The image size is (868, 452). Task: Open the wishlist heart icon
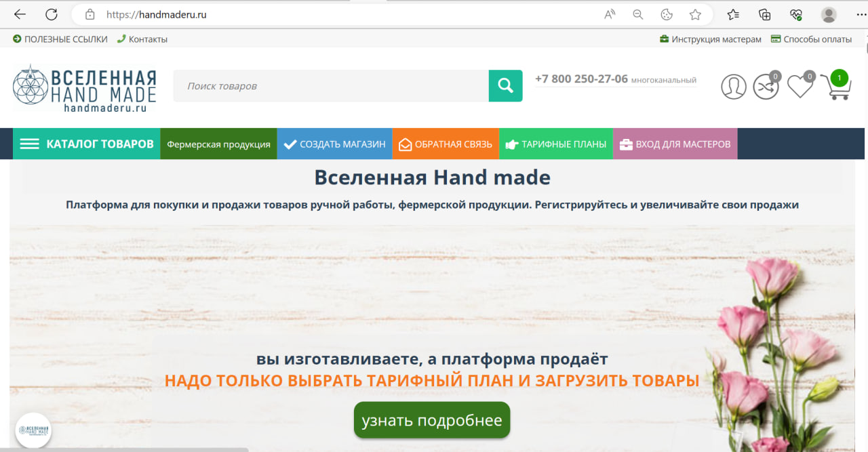800,86
